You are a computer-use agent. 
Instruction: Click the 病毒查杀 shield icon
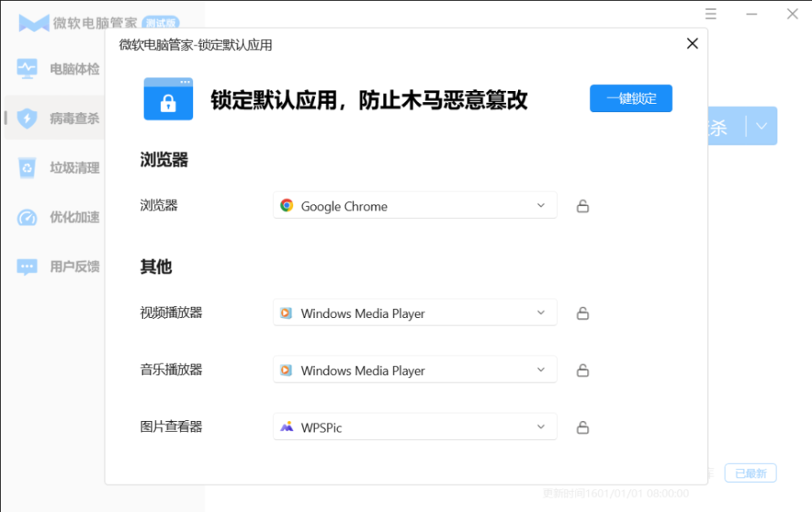coord(28,118)
